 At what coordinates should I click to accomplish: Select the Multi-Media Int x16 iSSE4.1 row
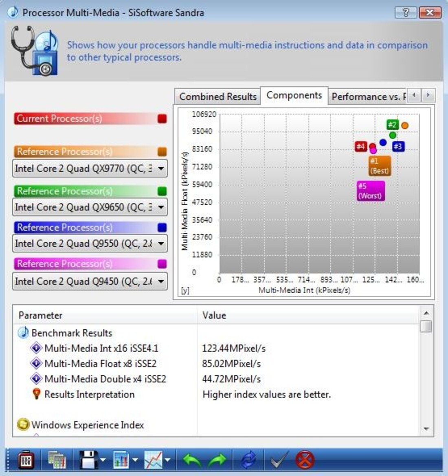tap(215, 348)
